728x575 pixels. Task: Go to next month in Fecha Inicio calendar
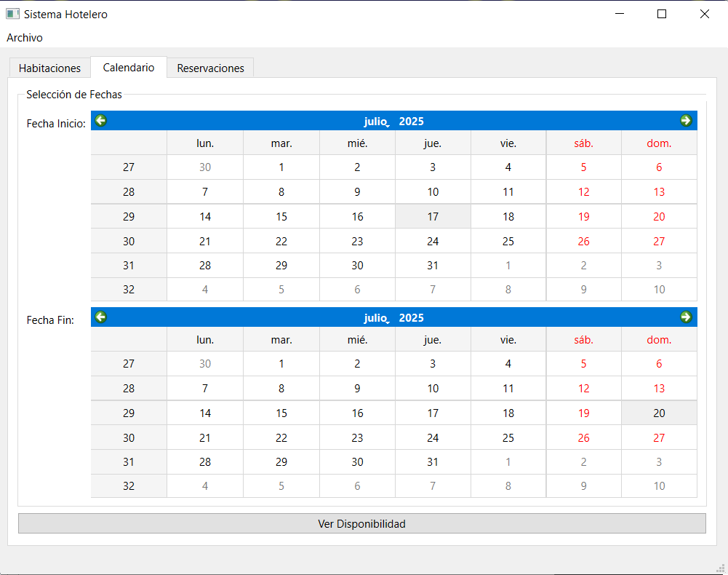[x=686, y=121]
